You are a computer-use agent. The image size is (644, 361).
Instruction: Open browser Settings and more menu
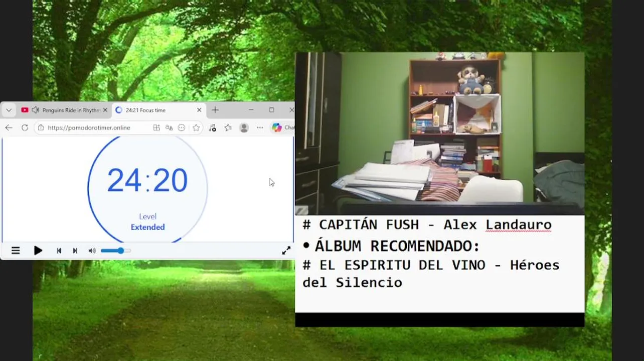pos(260,128)
